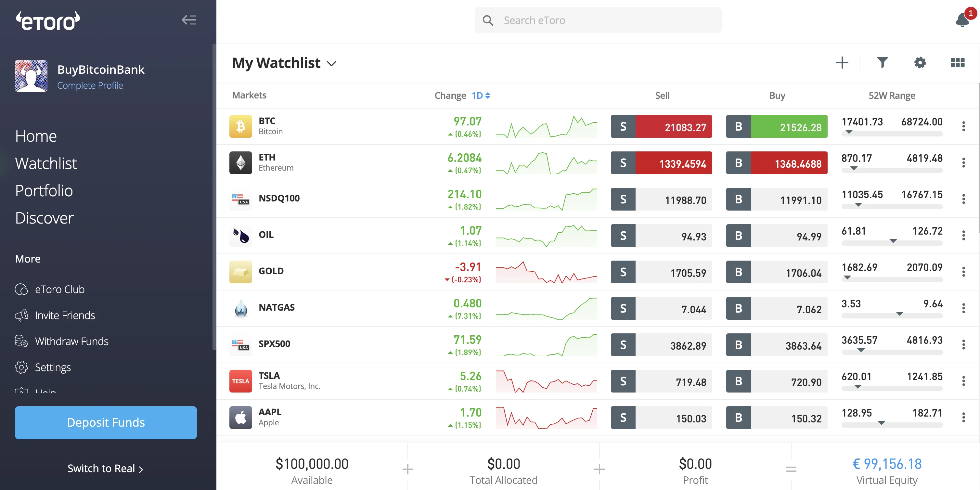Open ETH row more-options dots

tap(964, 163)
